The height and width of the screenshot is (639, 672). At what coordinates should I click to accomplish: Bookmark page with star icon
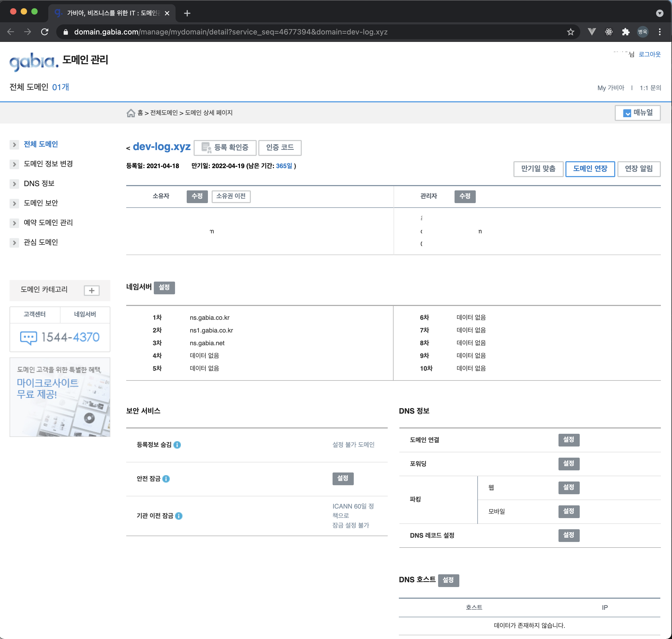pos(570,32)
